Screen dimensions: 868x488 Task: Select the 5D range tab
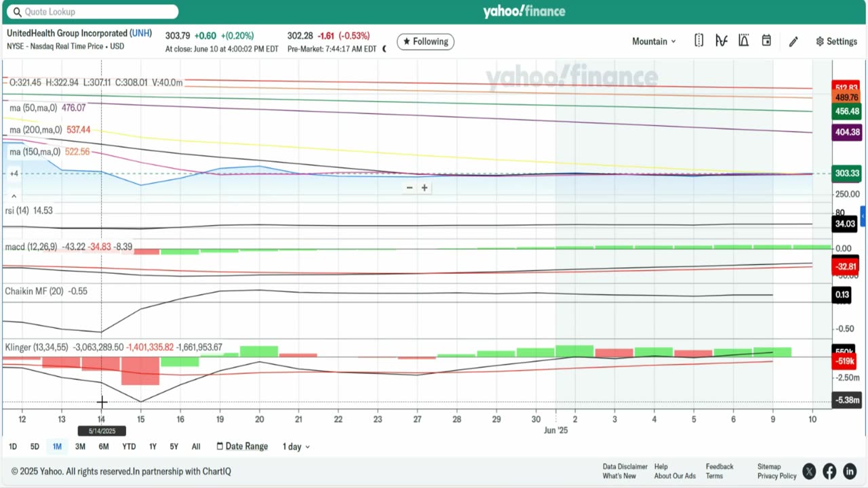35,447
